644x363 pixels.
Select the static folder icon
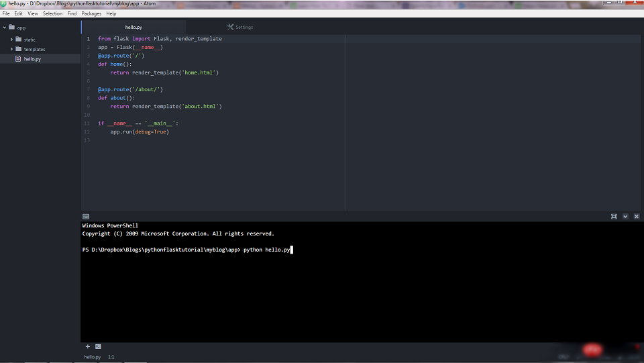pos(19,40)
